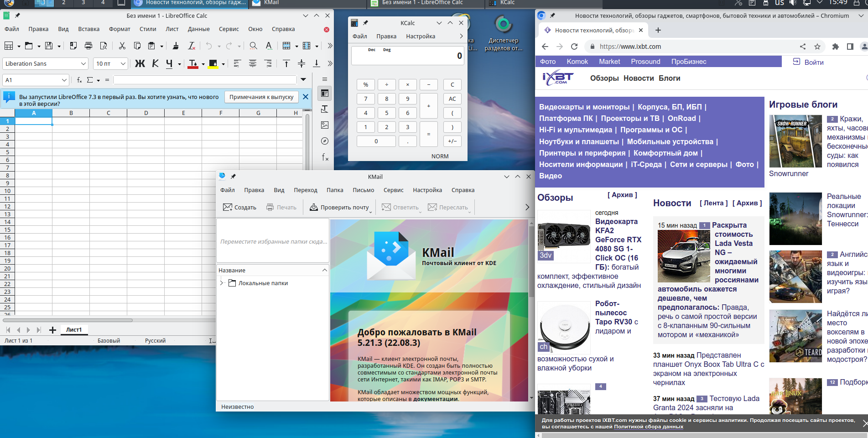Click the Cut scissors icon in Calc toolbar
Viewport: 868px width, 438px height.
tap(122, 46)
